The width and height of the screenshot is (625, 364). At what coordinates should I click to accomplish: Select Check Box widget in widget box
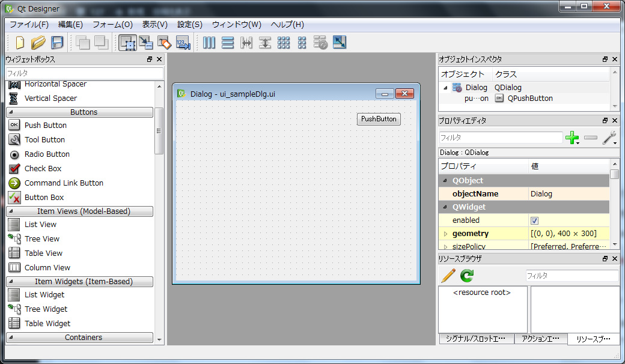click(x=43, y=169)
